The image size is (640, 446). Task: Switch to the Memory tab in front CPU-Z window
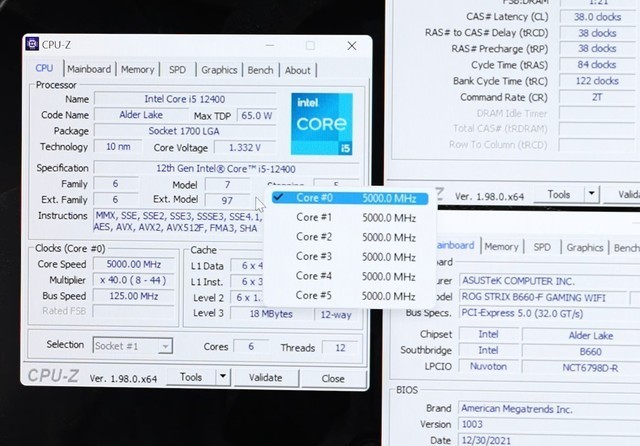pyautogui.click(x=138, y=70)
